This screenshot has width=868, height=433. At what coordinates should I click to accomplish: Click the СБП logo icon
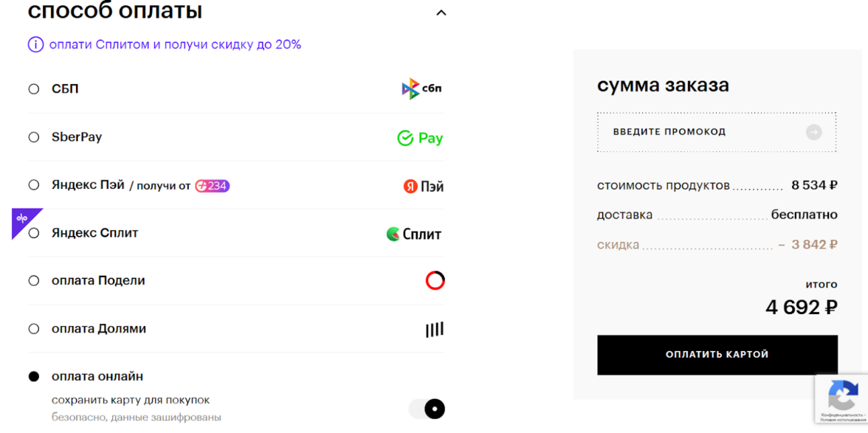(421, 89)
